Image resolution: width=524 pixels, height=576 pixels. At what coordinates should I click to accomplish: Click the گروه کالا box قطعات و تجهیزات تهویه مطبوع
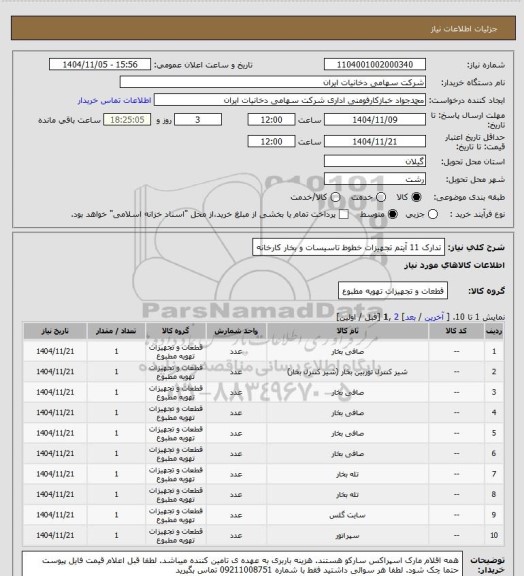392,291
